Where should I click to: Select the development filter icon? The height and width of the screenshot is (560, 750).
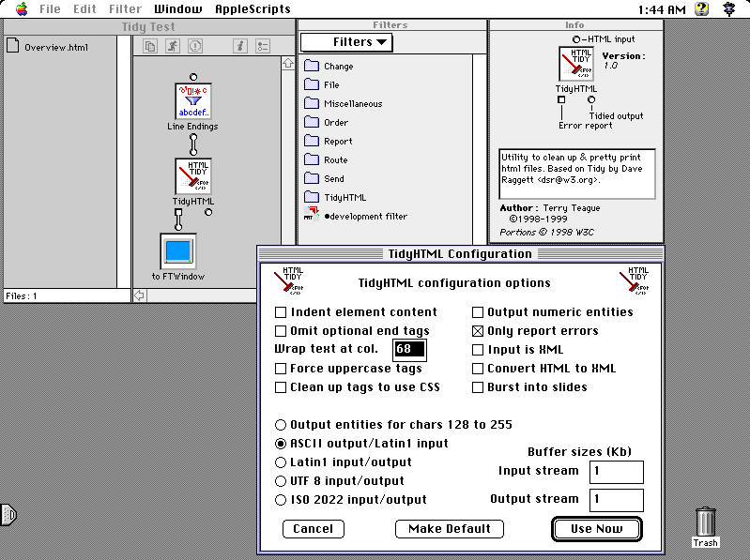(x=312, y=213)
